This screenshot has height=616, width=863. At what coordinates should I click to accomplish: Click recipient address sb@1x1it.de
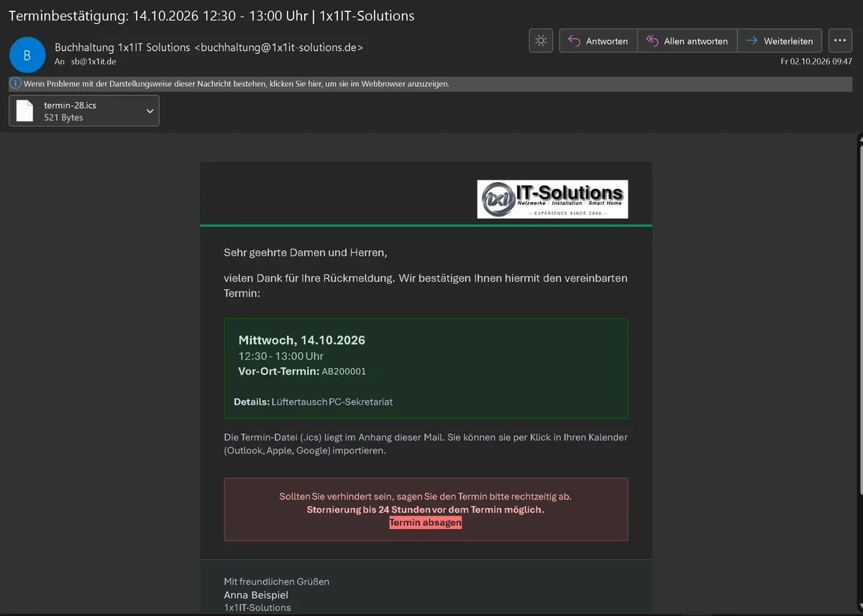93,62
